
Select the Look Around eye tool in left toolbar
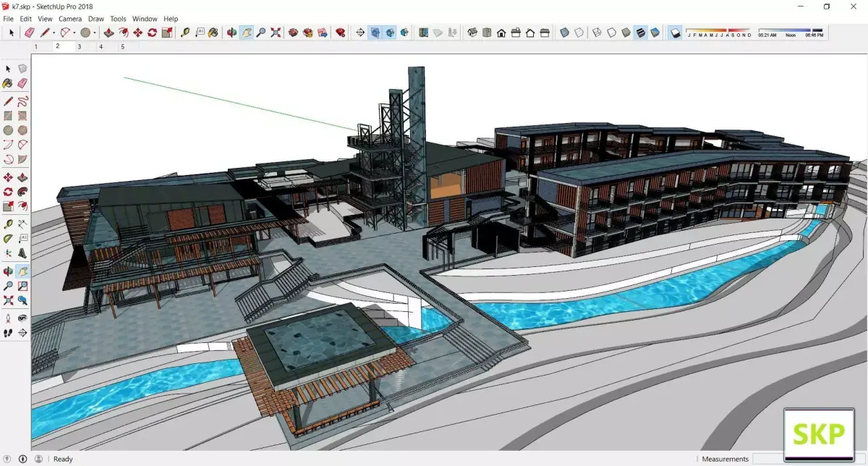click(22, 318)
